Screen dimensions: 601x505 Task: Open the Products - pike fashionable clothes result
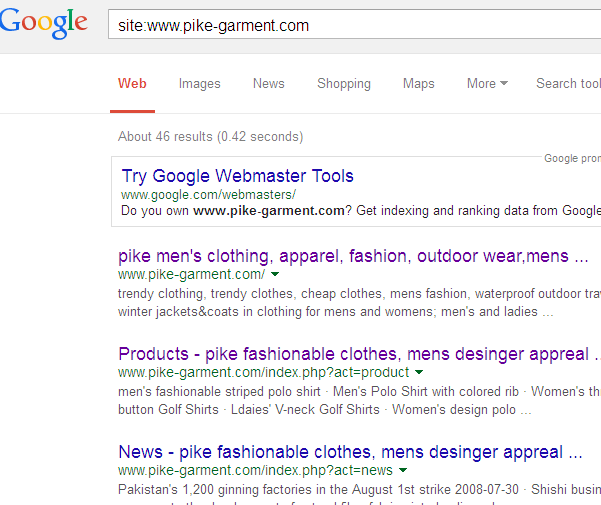point(360,354)
